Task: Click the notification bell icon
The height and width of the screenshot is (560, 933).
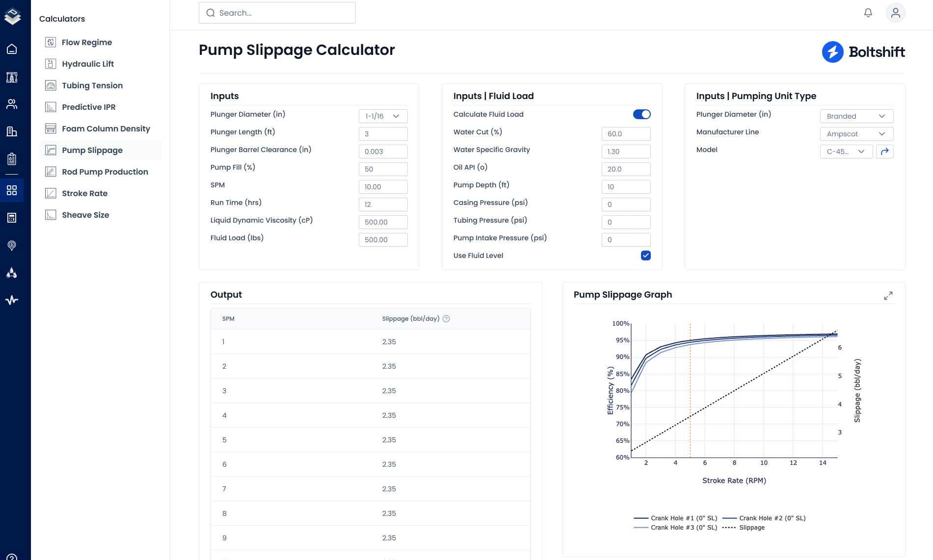Action: 868,13
